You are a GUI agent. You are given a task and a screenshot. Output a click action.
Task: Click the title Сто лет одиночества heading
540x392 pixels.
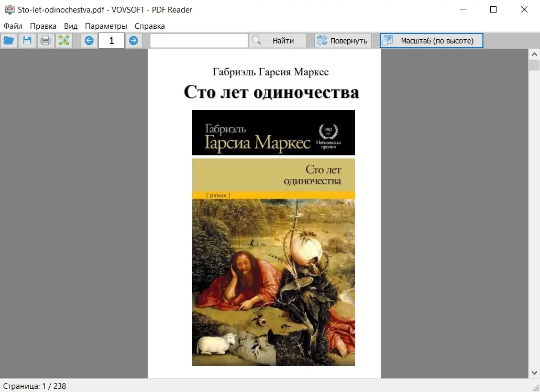click(271, 92)
